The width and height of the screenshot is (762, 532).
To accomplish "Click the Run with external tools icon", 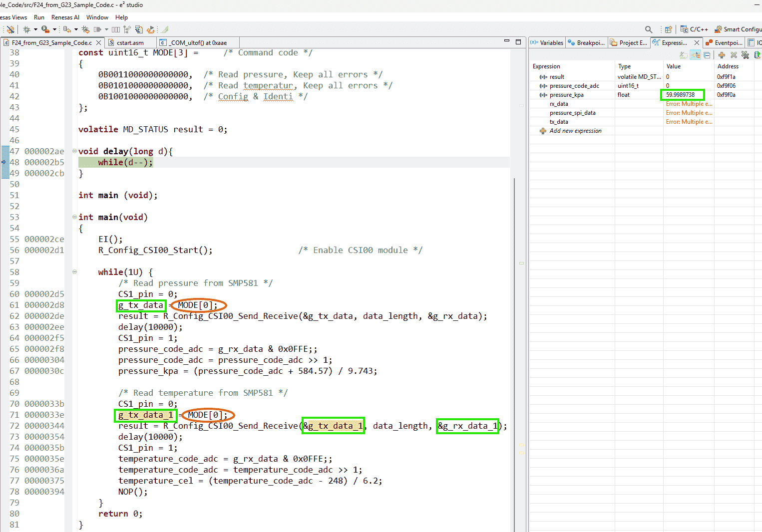I will pyautogui.click(x=45, y=29).
